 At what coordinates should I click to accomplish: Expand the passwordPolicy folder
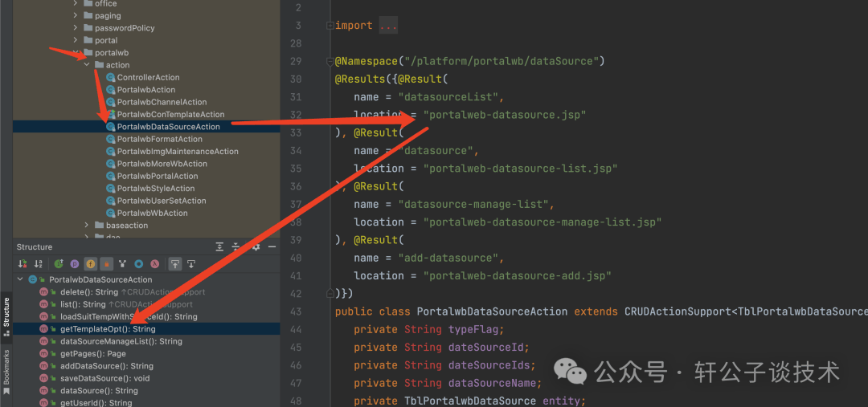pyautogui.click(x=76, y=28)
